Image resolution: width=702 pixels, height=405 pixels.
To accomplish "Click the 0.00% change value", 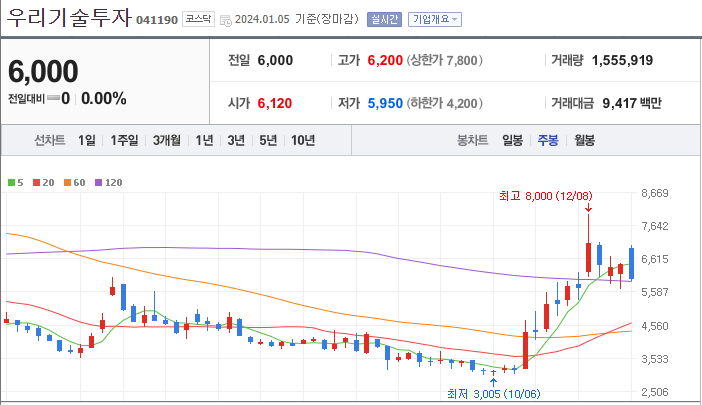I will (x=103, y=98).
